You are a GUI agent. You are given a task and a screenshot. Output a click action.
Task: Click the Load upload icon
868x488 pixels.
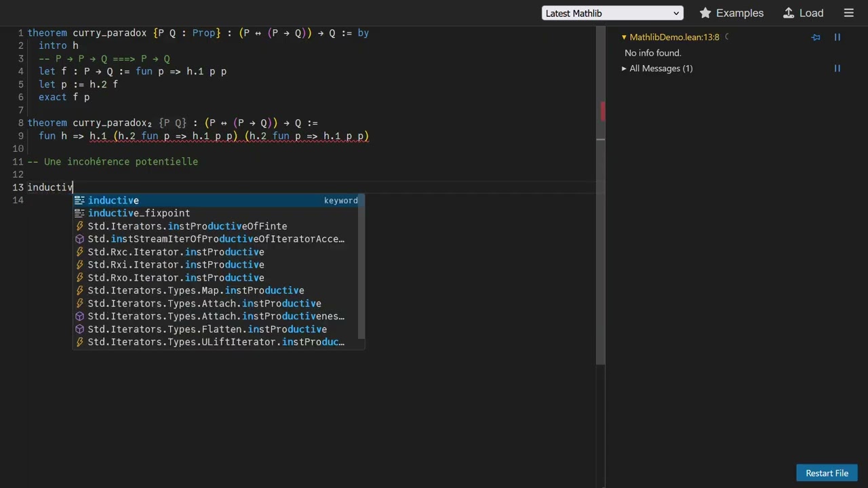[789, 13]
